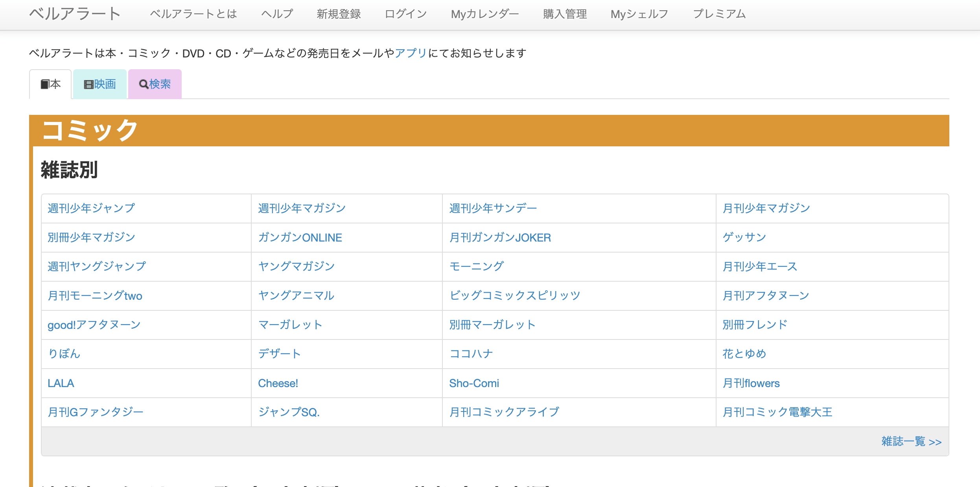
Task: Open 月刊アフタヌーン link
Action: [x=766, y=295]
